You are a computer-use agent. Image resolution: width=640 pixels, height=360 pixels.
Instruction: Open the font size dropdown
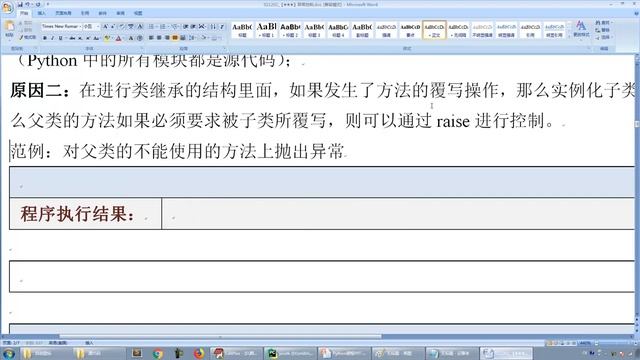[98, 27]
